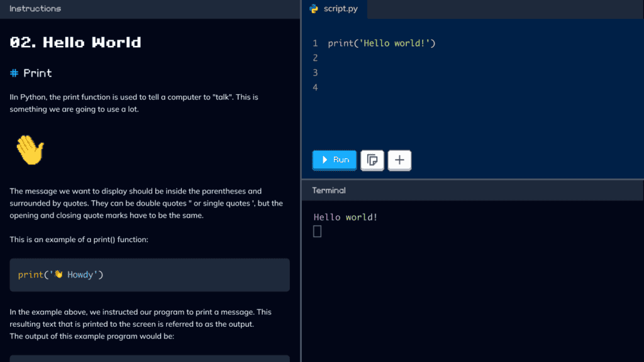644x362 pixels.
Task: Run the script with the Run button
Action: [x=335, y=160]
